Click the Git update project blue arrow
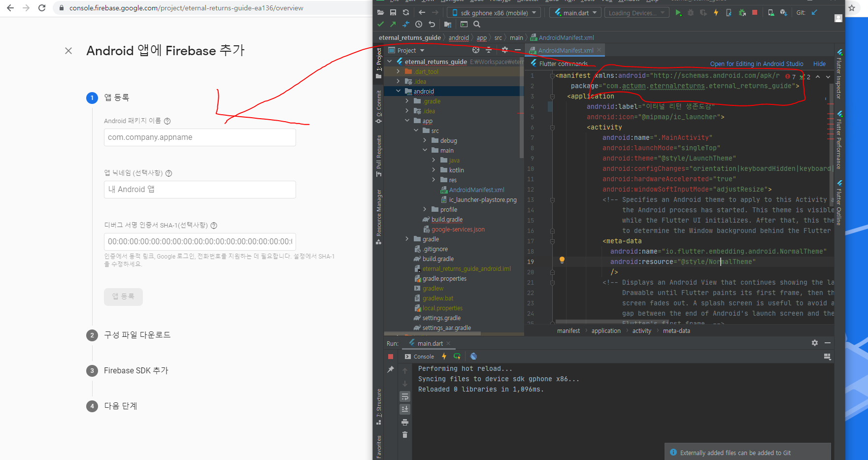Screen dimensions: 868x460 814,13
